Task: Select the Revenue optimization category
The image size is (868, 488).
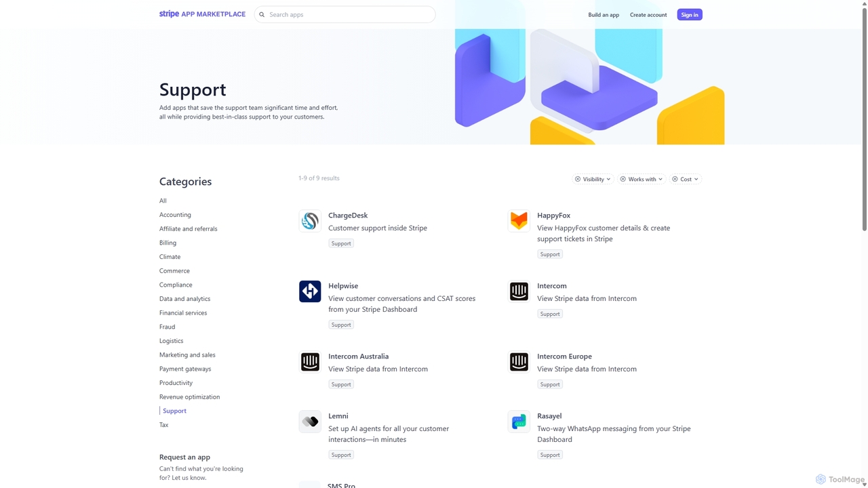Action: pos(189,397)
